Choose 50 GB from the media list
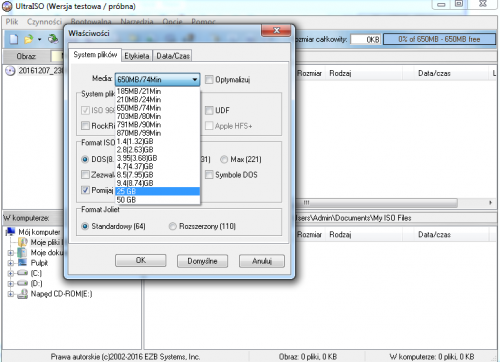 pos(157,200)
